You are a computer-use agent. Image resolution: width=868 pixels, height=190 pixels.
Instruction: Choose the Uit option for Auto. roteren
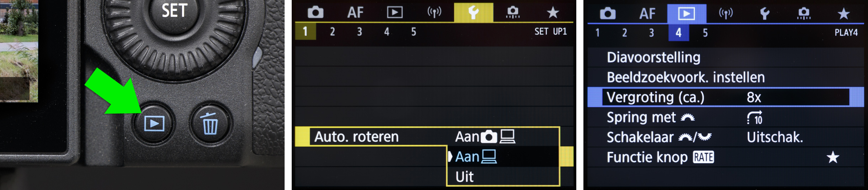coord(465,177)
